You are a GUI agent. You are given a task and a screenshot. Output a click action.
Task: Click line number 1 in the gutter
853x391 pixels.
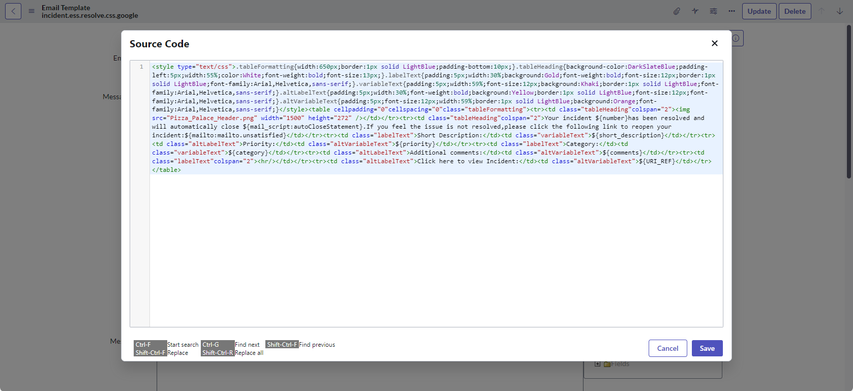click(141, 67)
